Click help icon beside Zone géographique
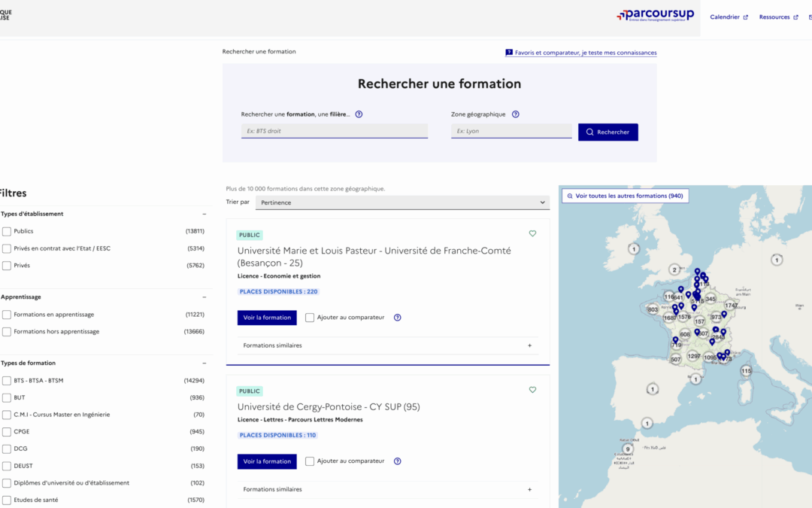This screenshot has height=508, width=812. pos(515,114)
